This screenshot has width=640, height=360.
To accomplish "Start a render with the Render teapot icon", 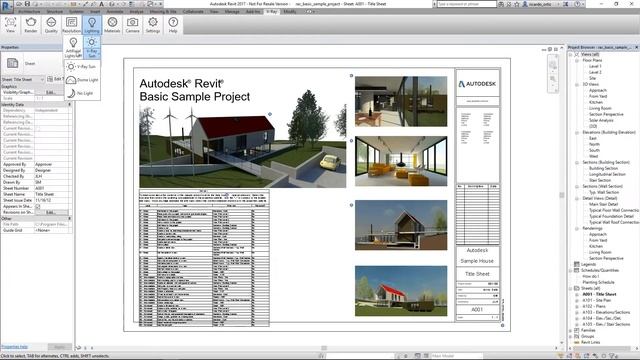I will pos(31,24).
